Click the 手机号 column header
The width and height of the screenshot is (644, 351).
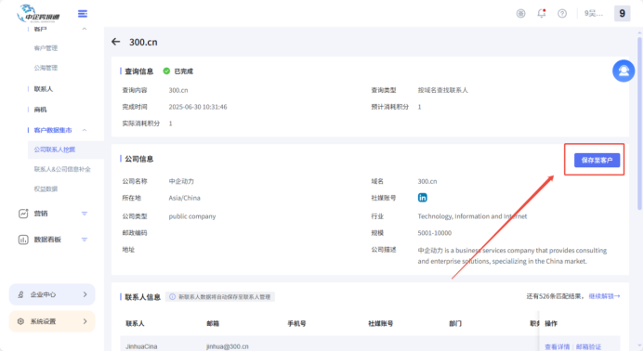pyautogui.click(x=296, y=323)
